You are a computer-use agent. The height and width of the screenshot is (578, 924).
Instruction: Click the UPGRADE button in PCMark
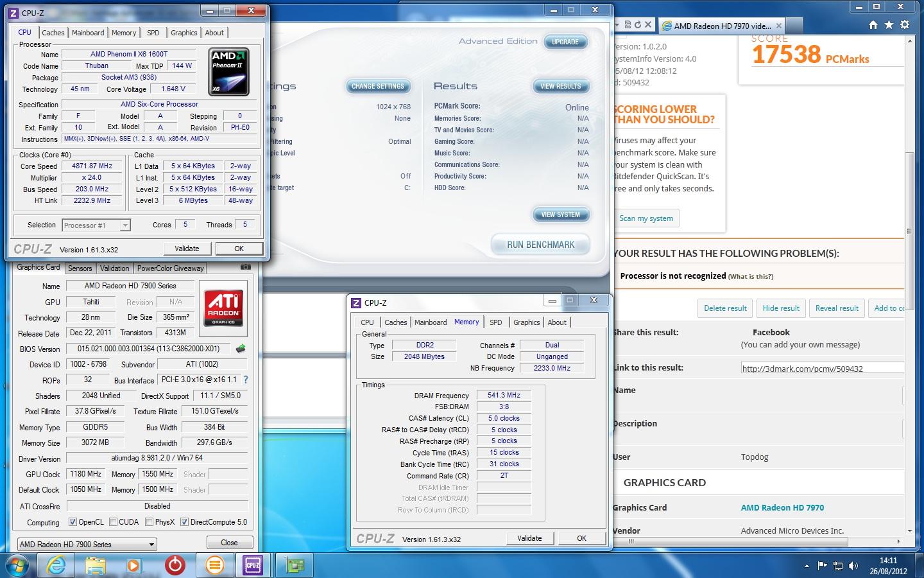(x=565, y=42)
